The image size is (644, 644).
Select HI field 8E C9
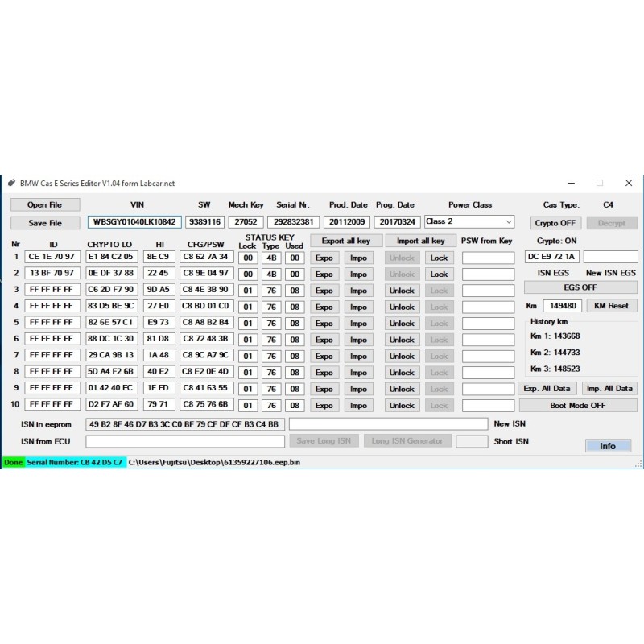[159, 257]
